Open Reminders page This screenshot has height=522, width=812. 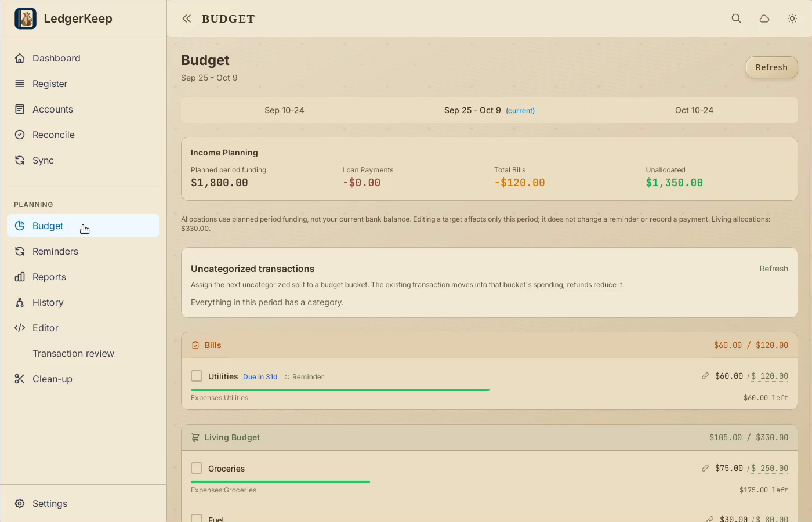click(83, 251)
